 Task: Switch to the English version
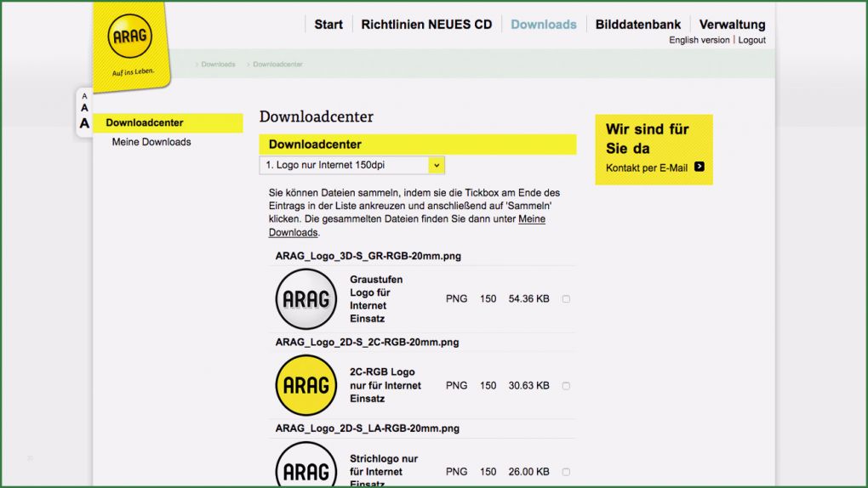(700, 40)
